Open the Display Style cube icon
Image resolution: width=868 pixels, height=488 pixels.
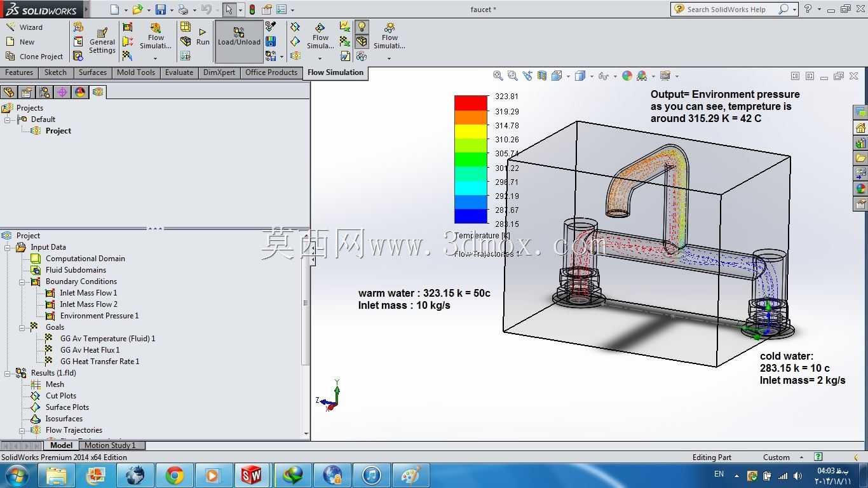point(580,76)
